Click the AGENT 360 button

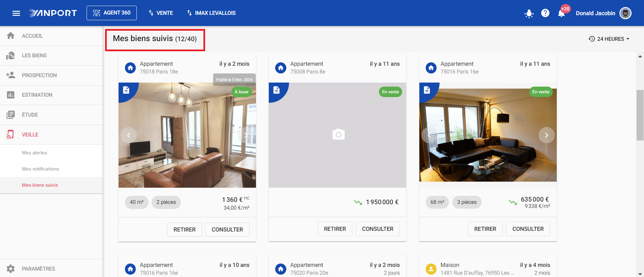pos(111,13)
